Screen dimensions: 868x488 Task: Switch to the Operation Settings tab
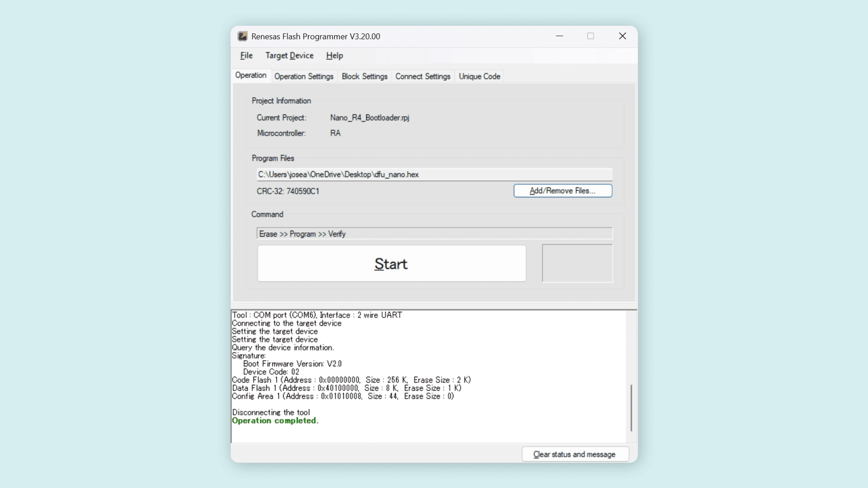(x=304, y=76)
